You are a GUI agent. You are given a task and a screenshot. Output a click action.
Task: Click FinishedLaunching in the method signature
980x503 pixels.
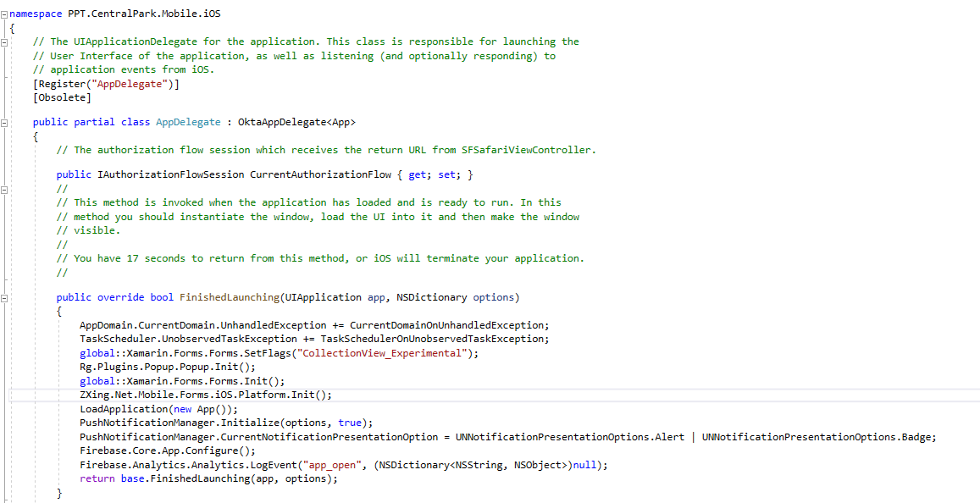(230, 297)
